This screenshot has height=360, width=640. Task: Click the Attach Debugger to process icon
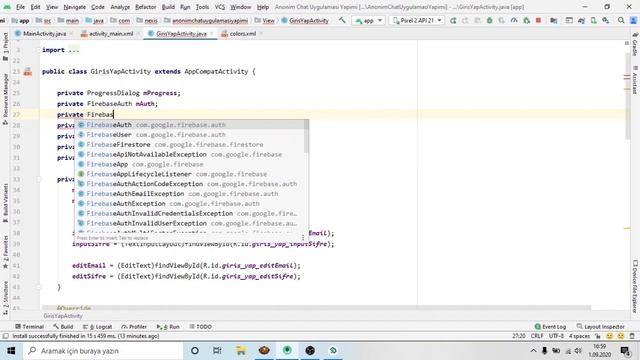coord(526,20)
